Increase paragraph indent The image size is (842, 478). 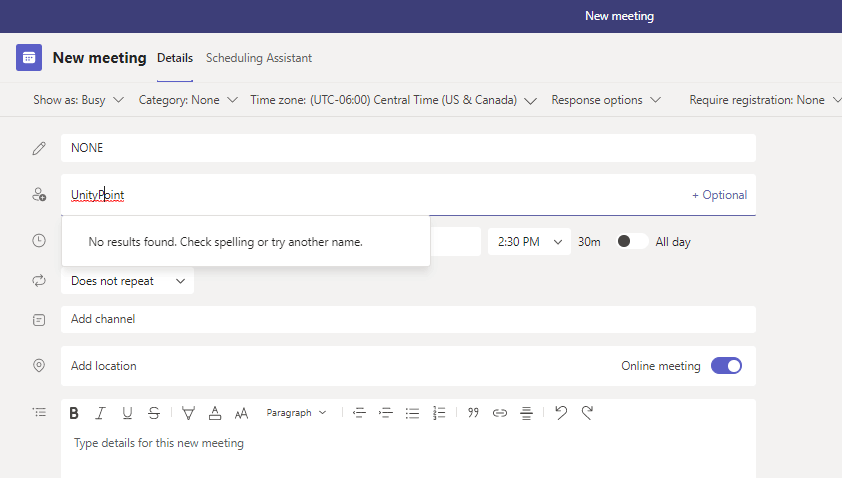pos(386,413)
